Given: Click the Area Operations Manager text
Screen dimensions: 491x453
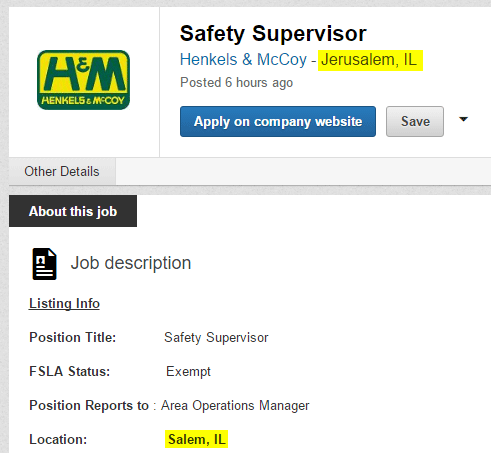Looking at the screenshot, I should tap(235, 406).
